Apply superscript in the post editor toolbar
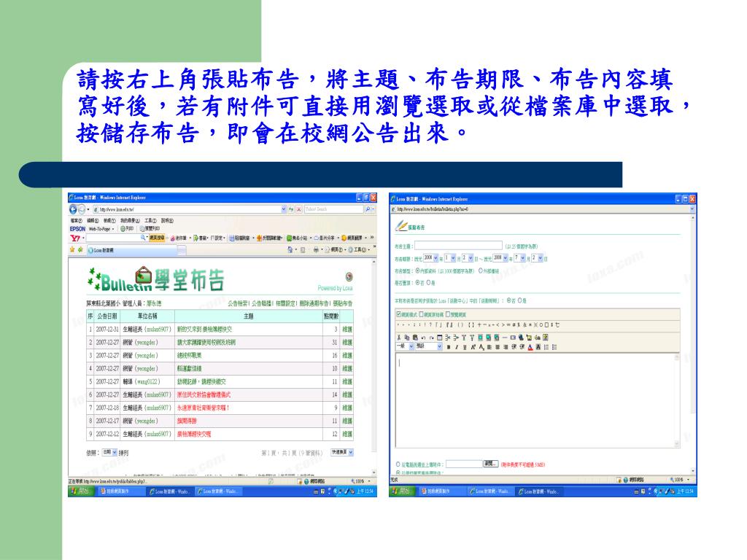 tap(473, 347)
